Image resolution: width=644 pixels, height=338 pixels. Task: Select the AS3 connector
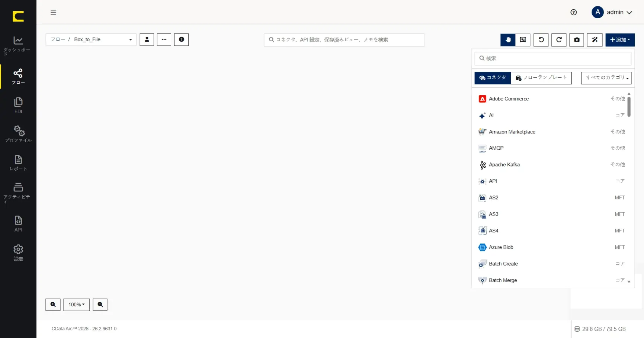[x=551, y=214]
